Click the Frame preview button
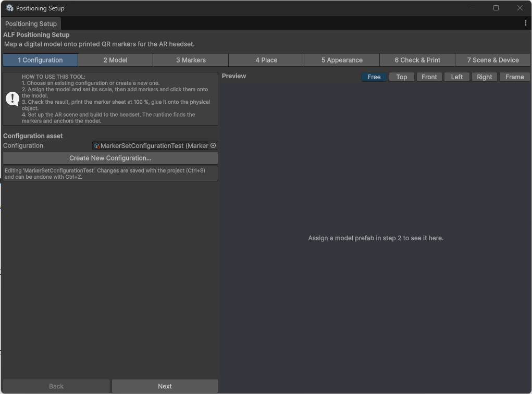532x394 pixels. coord(515,77)
